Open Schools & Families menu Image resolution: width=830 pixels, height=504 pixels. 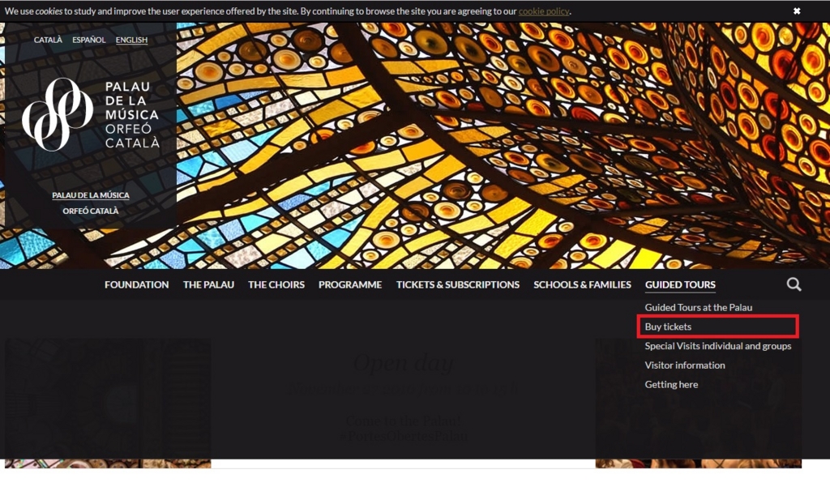pos(582,284)
